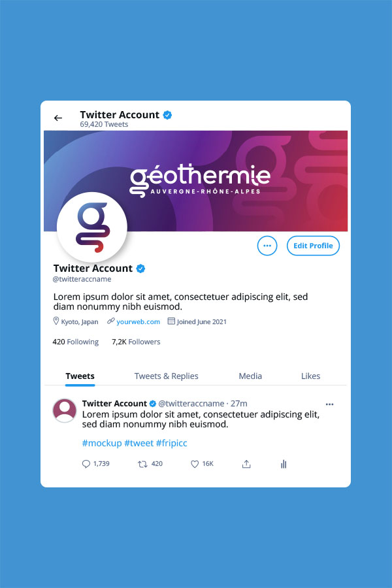Click the #mockup hashtag
The image size is (392, 588).
click(x=102, y=443)
